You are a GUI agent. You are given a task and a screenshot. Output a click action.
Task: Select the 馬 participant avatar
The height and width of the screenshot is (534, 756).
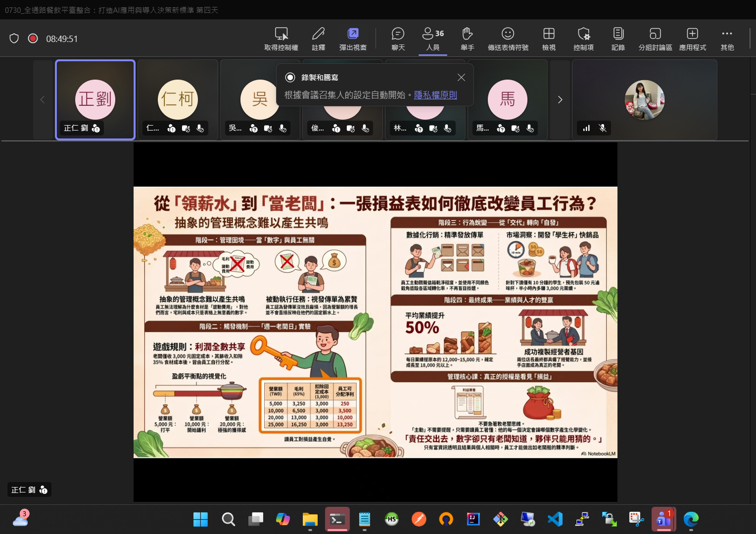click(x=507, y=100)
